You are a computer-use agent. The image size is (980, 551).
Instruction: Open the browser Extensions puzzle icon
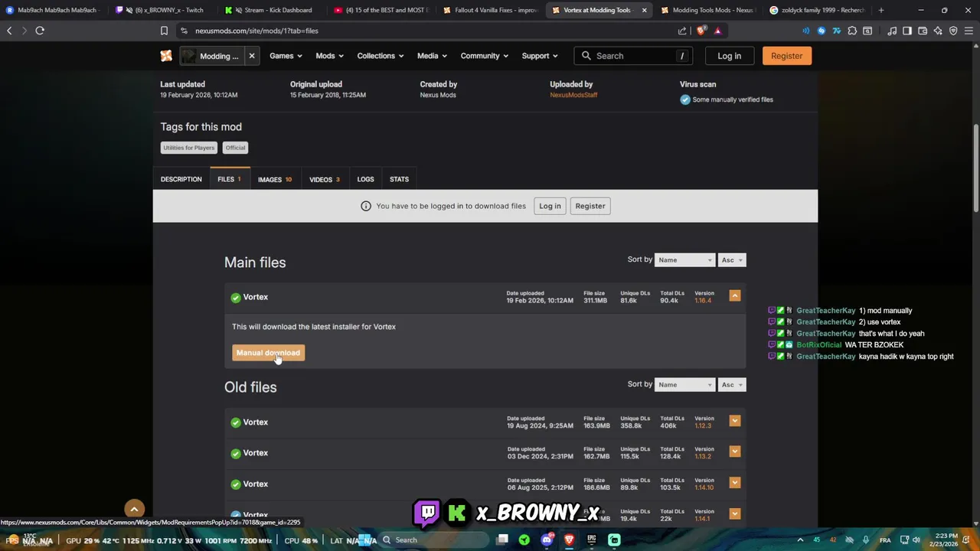coord(852,31)
